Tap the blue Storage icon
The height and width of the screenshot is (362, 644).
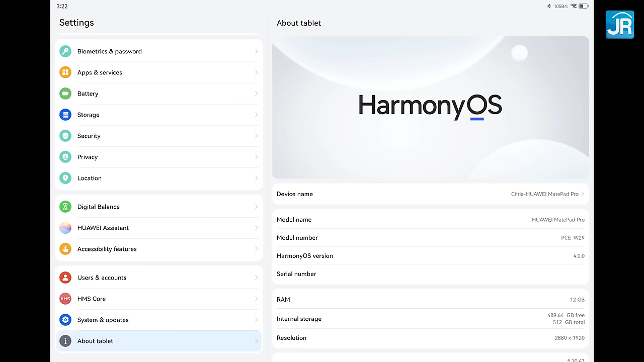pos(65,115)
